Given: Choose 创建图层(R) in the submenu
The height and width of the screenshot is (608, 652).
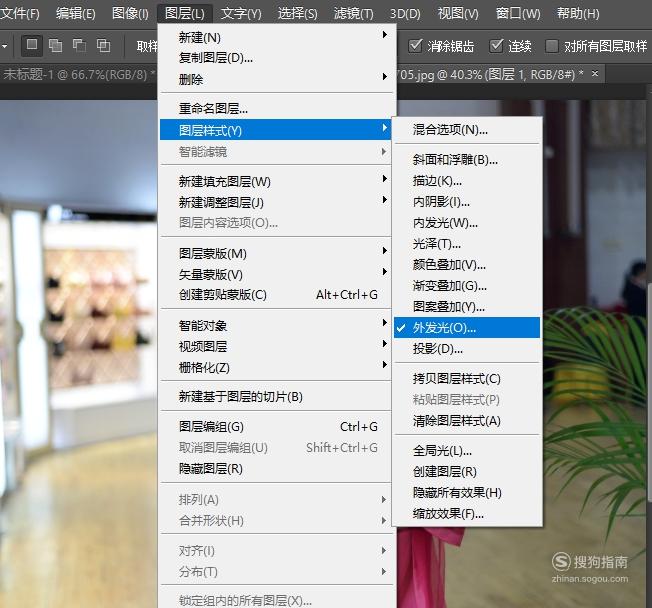Looking at the screenshot, I should (467, 472).
